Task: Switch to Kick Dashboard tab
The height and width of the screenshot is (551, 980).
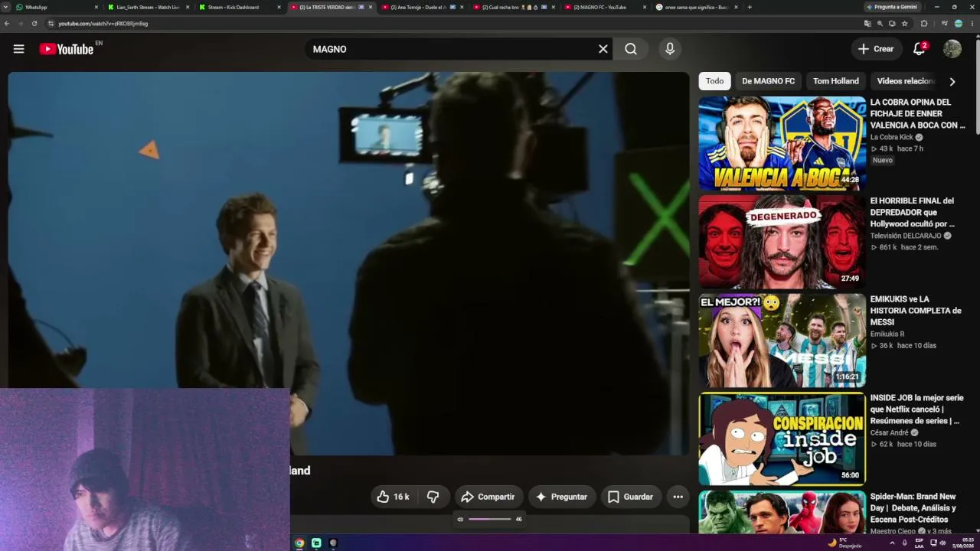Action: pos(240,7)
